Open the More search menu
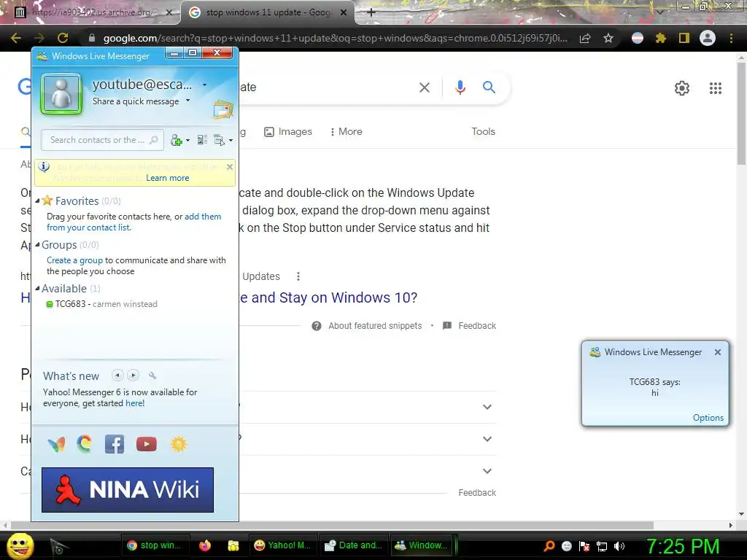The height and width of the screenshot is (560, 747). pyautogui.click(x=346, y=132)
